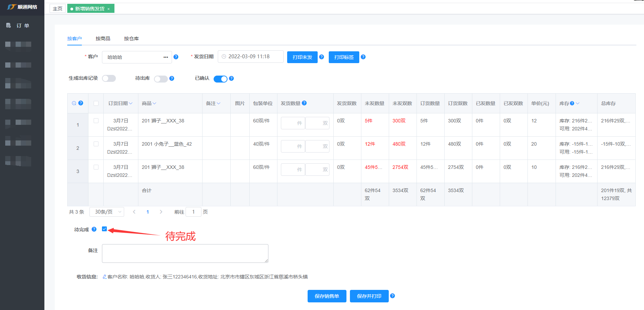
Task: Click the help icon next to 发货数量 header
Action: (x=304, y=103)
